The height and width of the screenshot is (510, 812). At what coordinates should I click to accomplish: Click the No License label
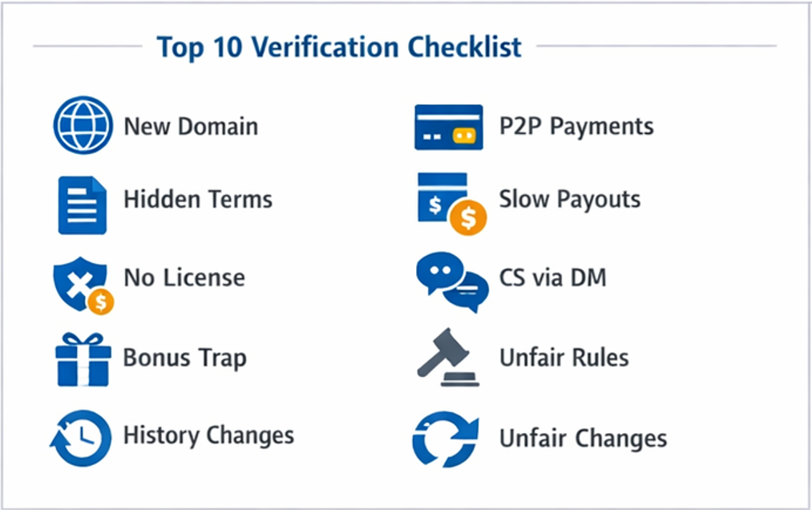click(x=184, y=277)
